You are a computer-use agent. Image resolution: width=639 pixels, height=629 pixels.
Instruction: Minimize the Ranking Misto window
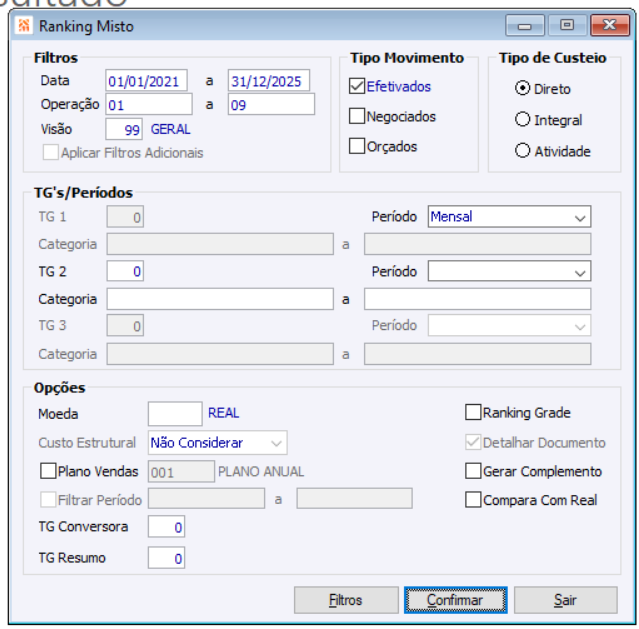pyautogui.click(x=526, y=25)
